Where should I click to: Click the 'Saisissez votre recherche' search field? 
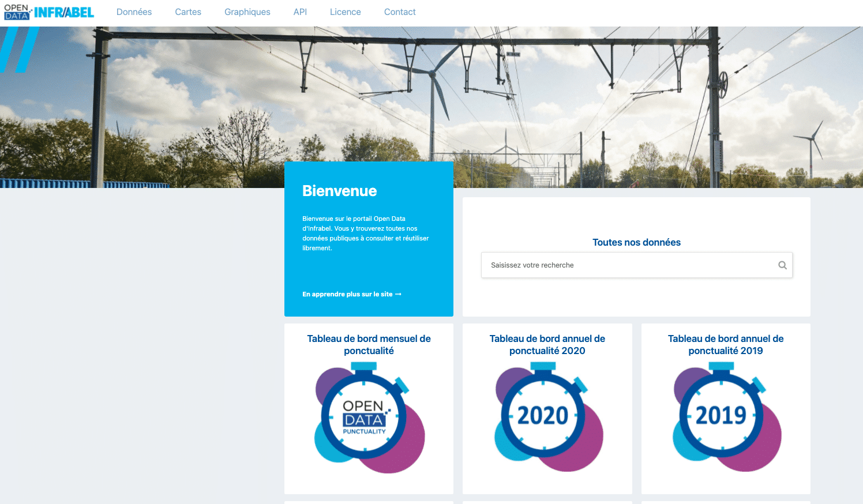[x=629, y=265]
